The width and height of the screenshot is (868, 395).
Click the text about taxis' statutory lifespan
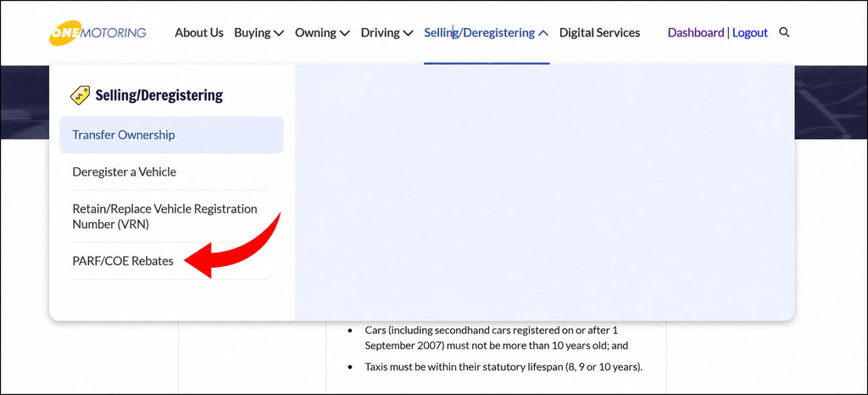click(x=504, y=367)
